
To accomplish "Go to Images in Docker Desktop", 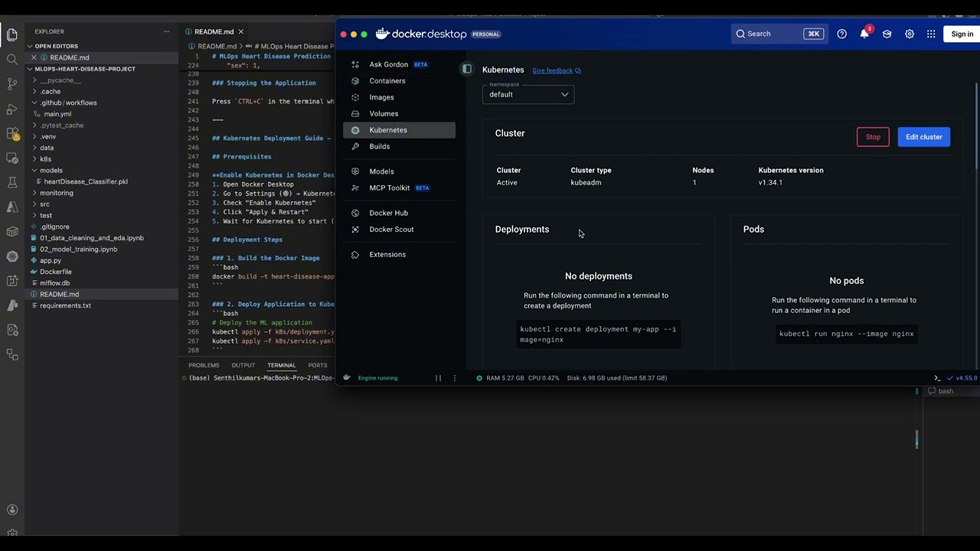I will 399,97.
